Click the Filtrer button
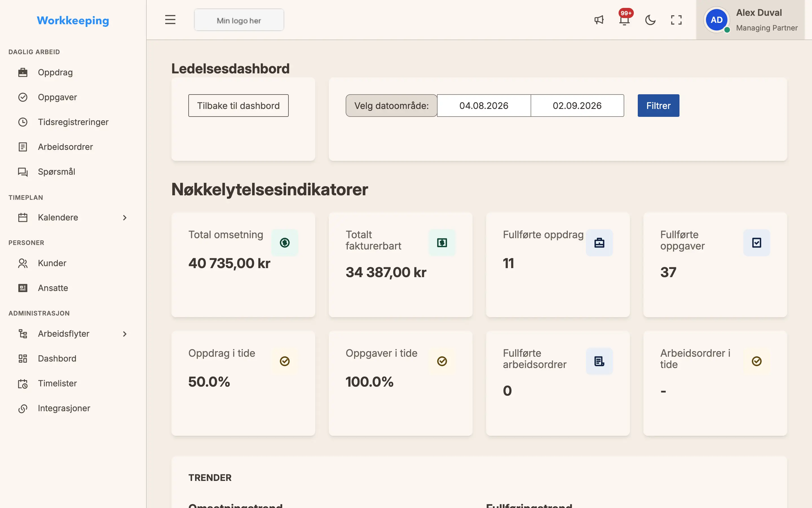The height and width of the screenshot is (508, 812). tap(658, 106)
